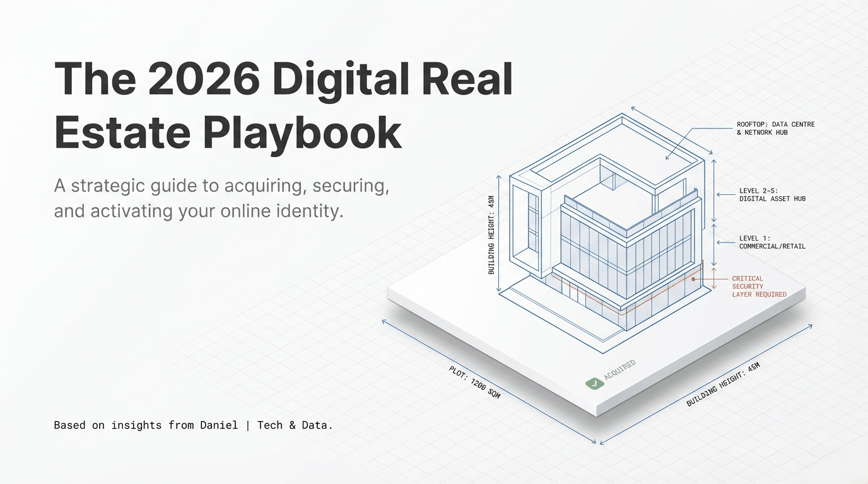Image resolution: width=868 pixels, height=484 pixels.
Task: Click the "Based on insights from Daniel" footer
Action: pyautogui.click(x=193, y=425)
